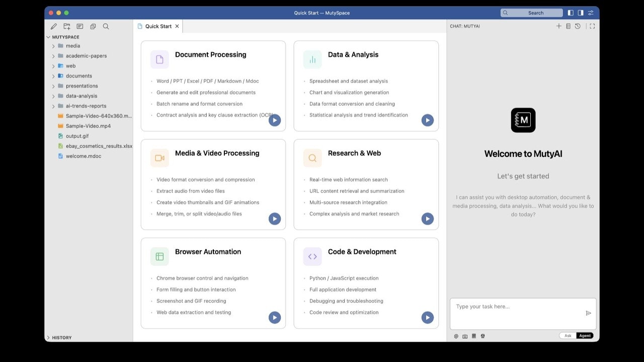This screenshot has width=644, height=362.
Task: Click the Data & Analysis bar chart icon
Action: click(312, 59)
